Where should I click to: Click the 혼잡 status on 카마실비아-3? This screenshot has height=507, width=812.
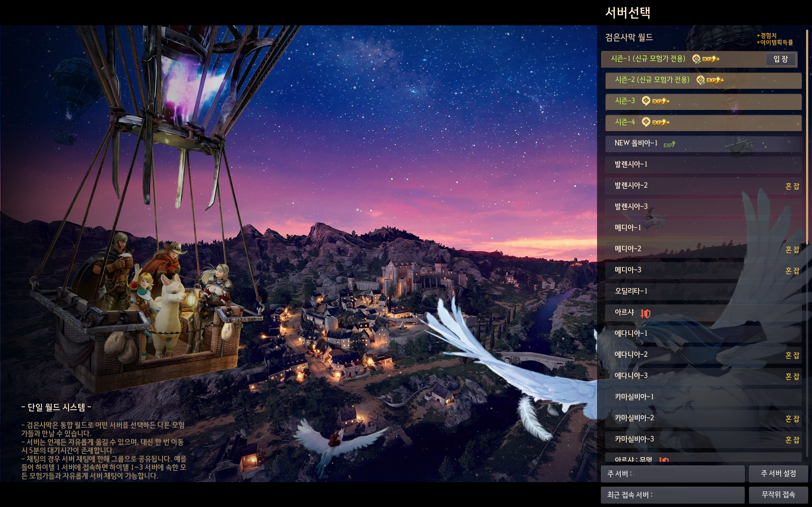point(792,440)
